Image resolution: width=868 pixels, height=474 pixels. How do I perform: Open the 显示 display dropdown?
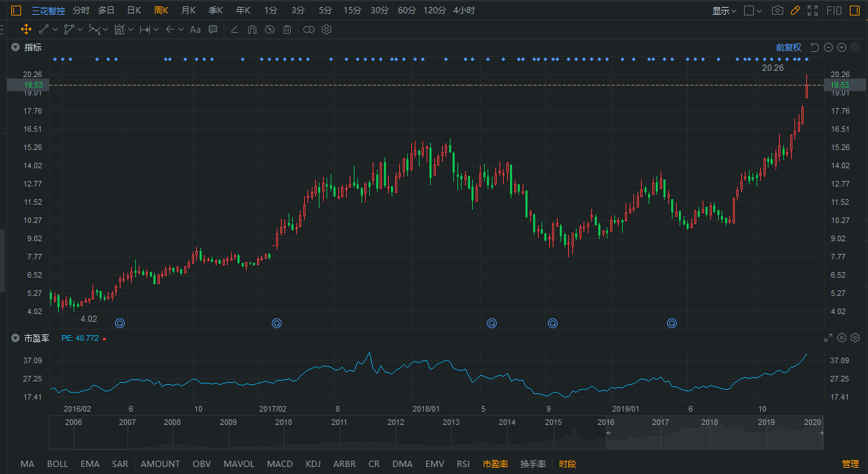[724, 11]
